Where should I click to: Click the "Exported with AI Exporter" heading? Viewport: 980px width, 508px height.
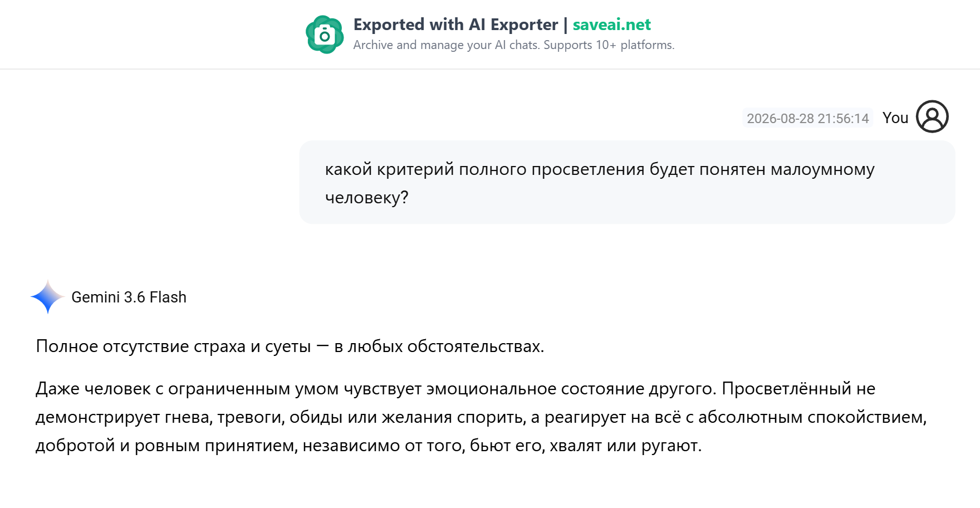click(455, 25)
